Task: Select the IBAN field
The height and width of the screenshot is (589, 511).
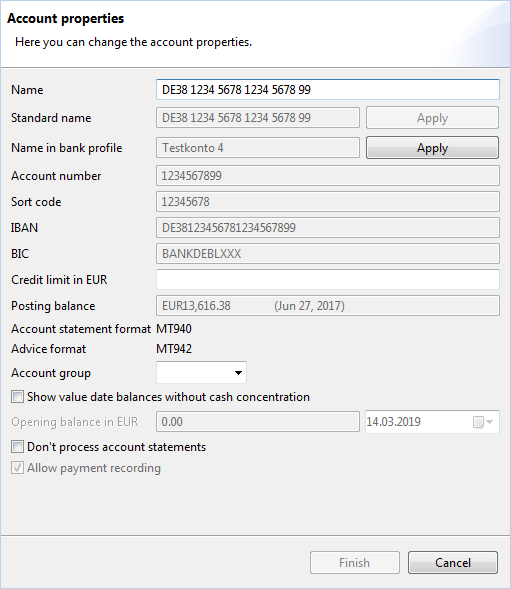Action: (x=328, y=228)
